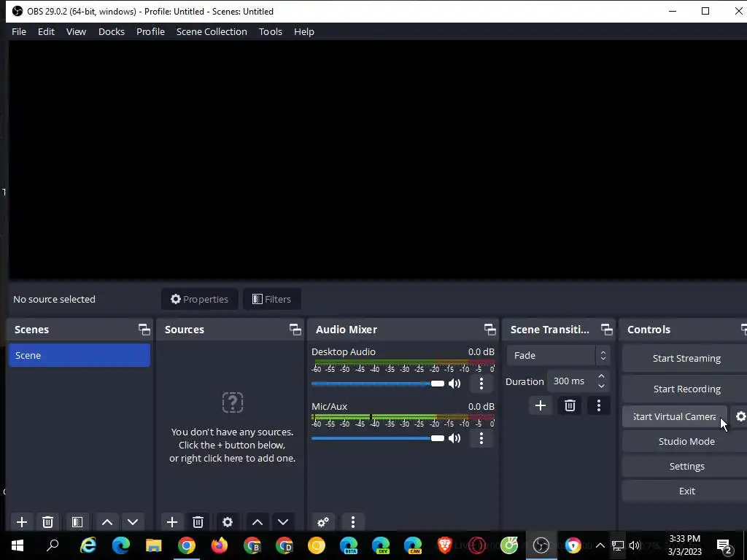Open the Scene Collection menu
Screen dimensions: 747x560
click(x=212, y=32)
